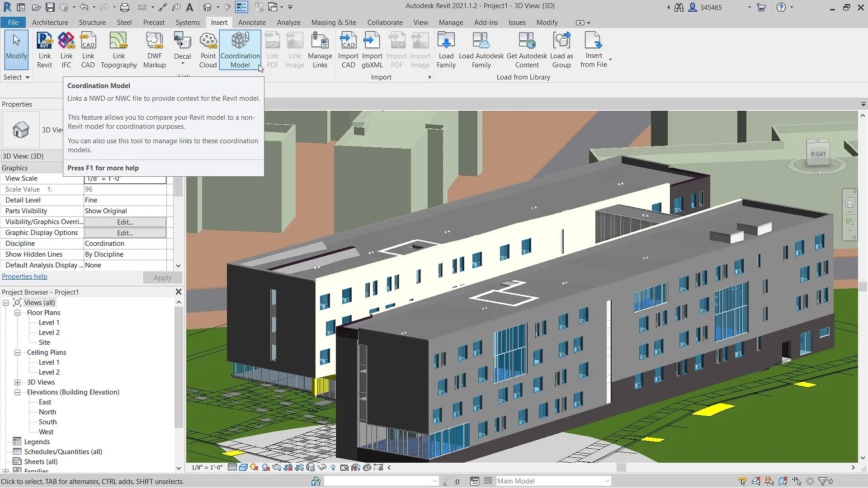Screen dimensions: 868x488
Task: Switch to the Architecture ribbon tab
Action: point(50,22)
